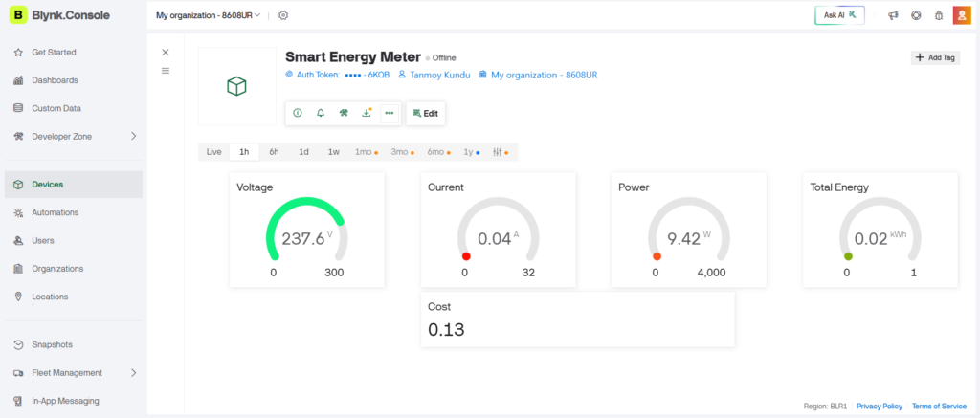
Task: Open Tanmoy Kundu owner link
Action: 434,75
